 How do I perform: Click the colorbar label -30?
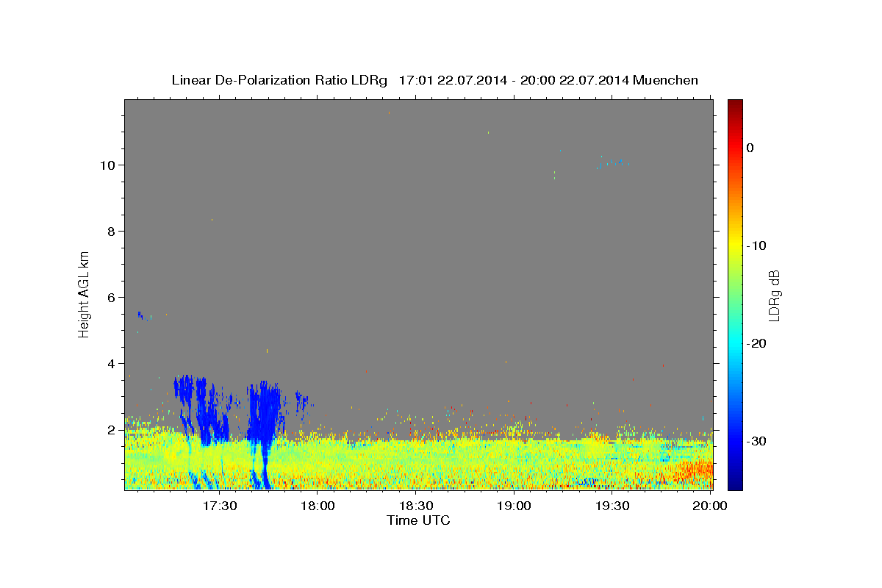coord(758,441)
